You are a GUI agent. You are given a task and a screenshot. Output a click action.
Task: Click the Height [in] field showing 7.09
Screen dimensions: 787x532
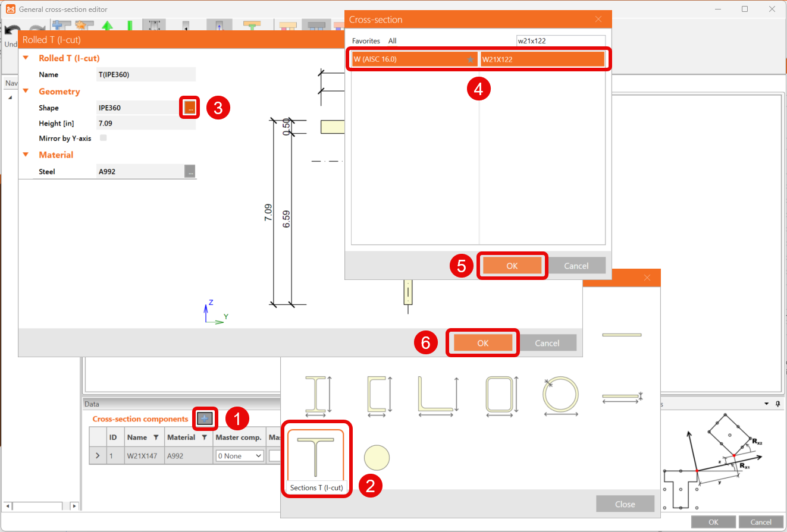click(146, 124)
